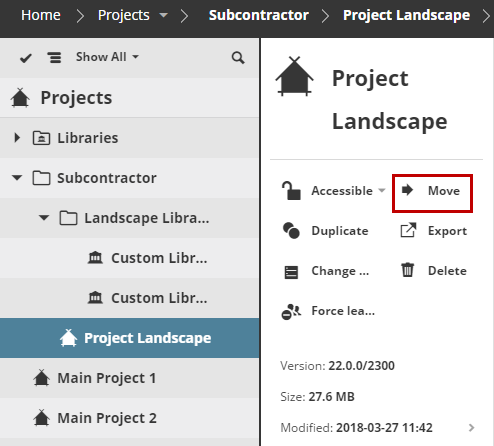The image size is (494, 446).
Task: Click the Duplicate circles icon
Action: 291,231
